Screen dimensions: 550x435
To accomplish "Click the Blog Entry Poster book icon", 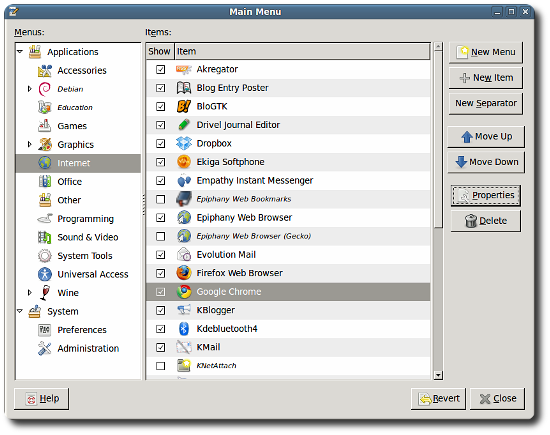I will pyautogui.click(x=184, y=88).
